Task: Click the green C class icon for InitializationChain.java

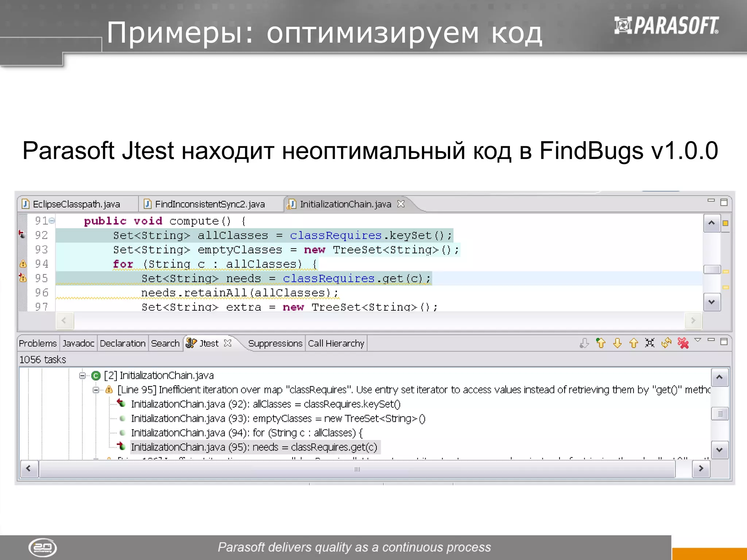Action: [96, 376]
